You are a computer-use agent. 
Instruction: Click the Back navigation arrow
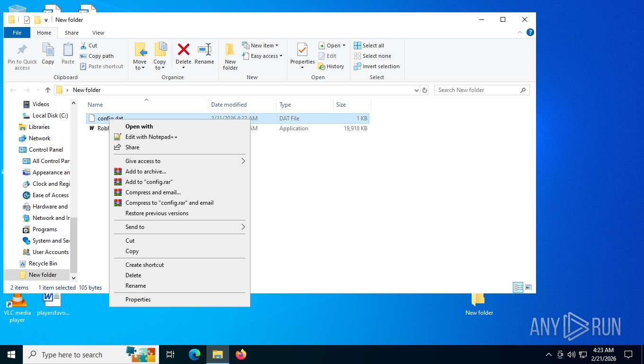point(13,90)
